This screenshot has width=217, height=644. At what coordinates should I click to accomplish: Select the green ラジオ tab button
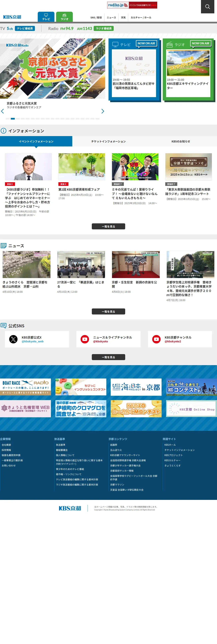[x=64, y=17]
